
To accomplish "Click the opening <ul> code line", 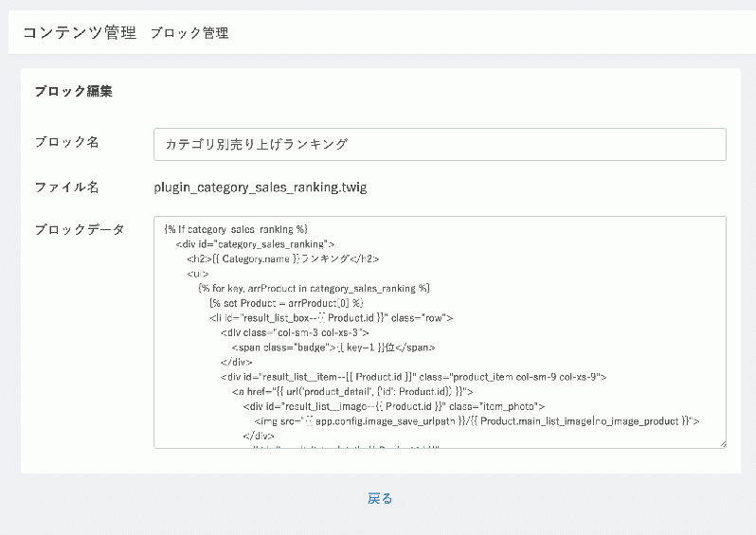I will pyautogui.click(x=198, y=274).
